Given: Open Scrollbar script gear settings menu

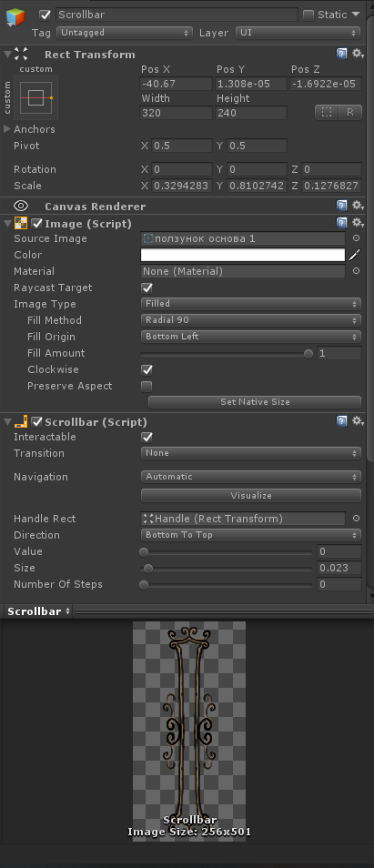Looking at the screenshot, I should tap(358, 421).
